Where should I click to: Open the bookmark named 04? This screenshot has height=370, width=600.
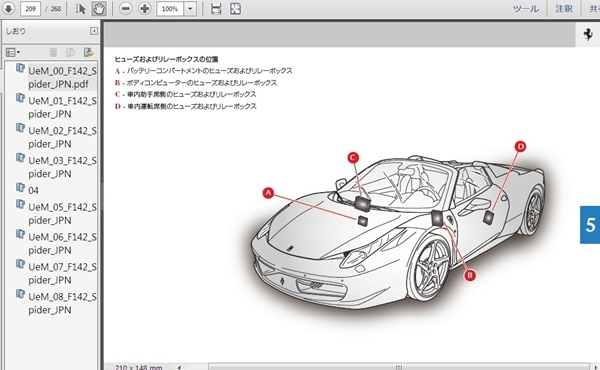pos(33,190)
